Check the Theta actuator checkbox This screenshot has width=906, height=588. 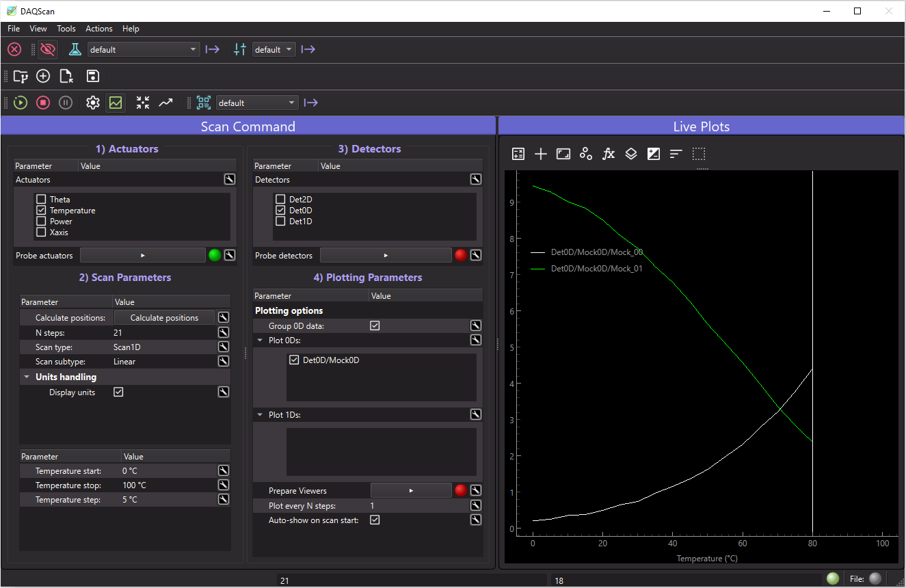click(41, 200)
